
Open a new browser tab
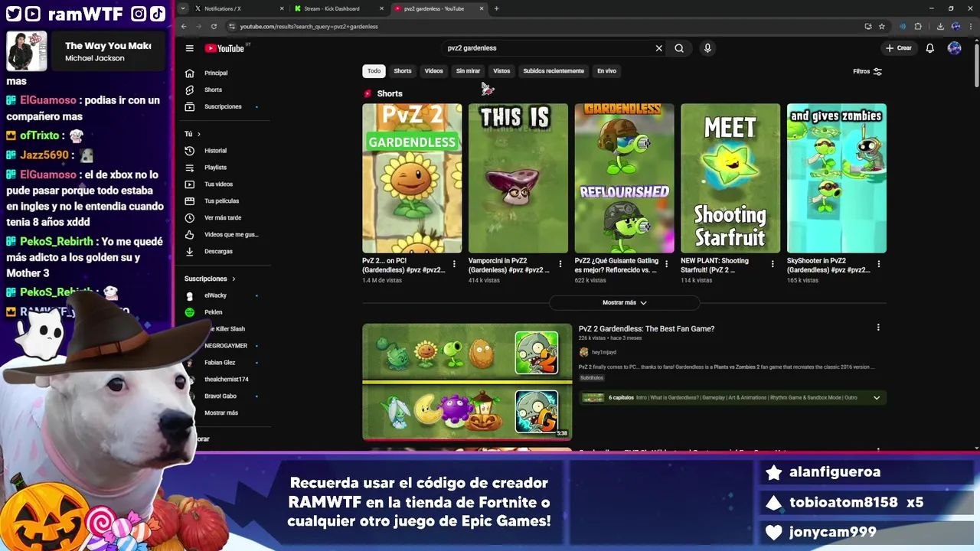point(496,8)
